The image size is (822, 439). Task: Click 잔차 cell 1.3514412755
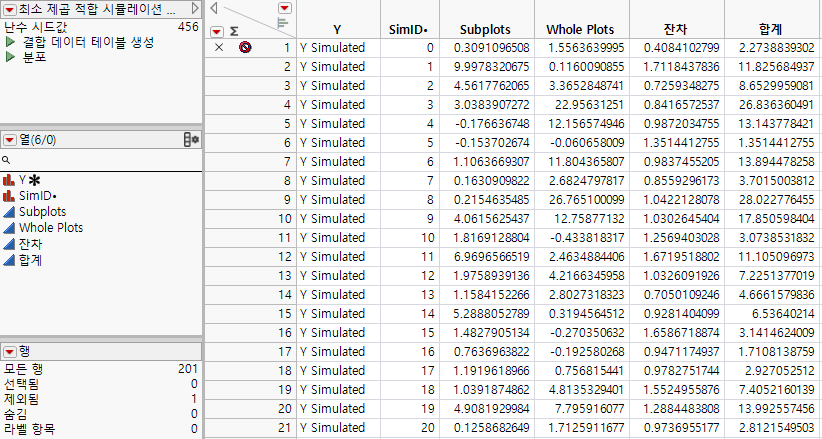click(682, 143)
